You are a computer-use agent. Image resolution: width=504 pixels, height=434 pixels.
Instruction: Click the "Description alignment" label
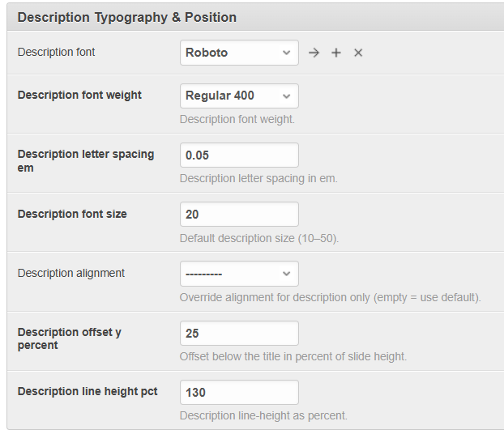[71, 274]
